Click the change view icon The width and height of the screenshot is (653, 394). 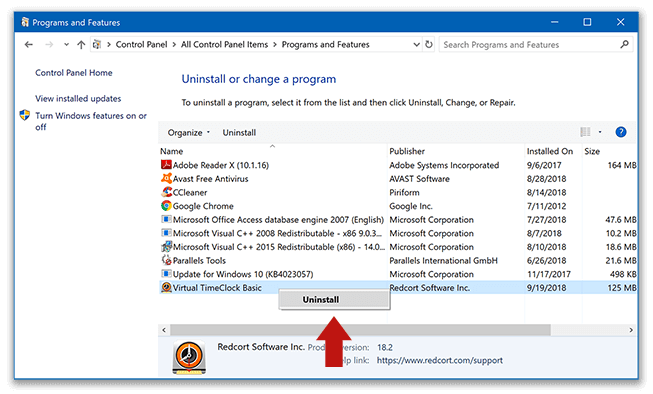(585, 132)
